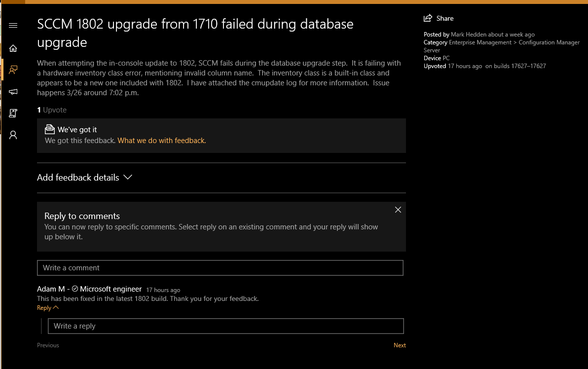Select the feedback title text

pos(195,33)
